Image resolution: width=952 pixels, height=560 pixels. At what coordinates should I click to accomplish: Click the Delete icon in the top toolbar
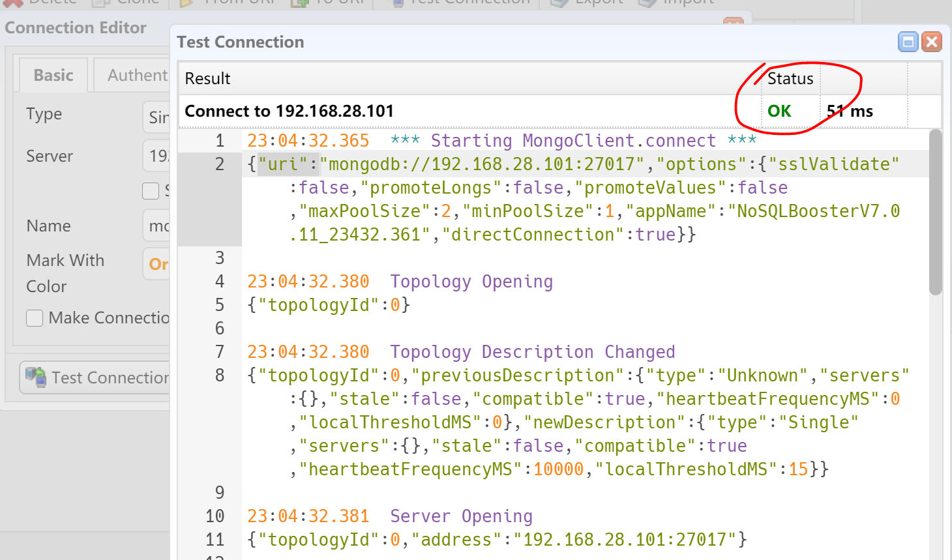coord(14,3)
